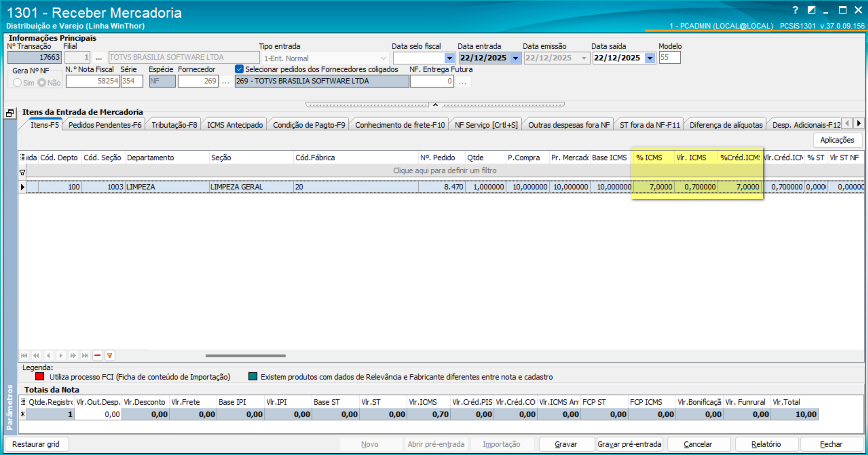Click Restaurar grid

pos(37,444)
